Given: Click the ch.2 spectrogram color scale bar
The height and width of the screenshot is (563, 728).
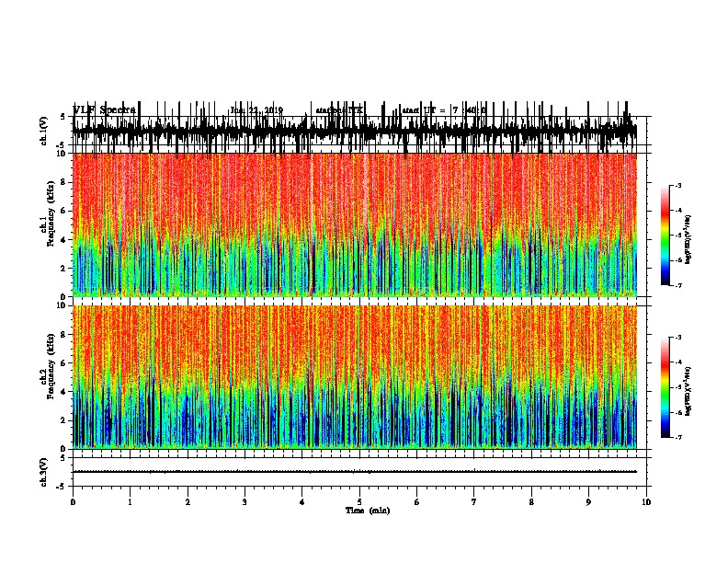Looking at the screenshot, I should pos(665,387).
